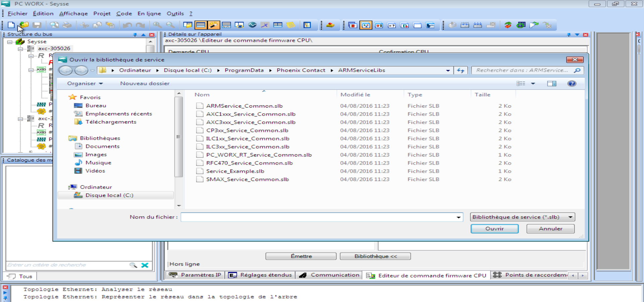Click the open project folder icon
Viewport: 644px width, 302px height.
pos(24,25)
